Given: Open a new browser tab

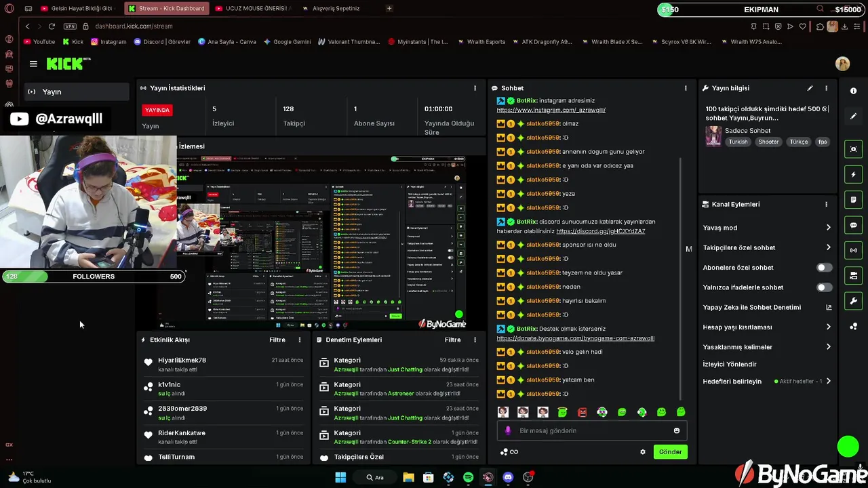Looking at the screenshot, I should pos(389,9).
